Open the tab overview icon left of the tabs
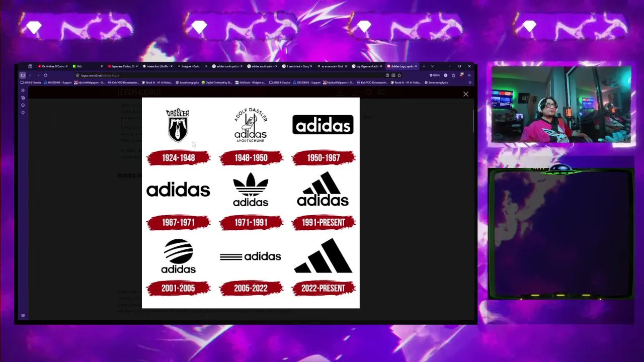Screen dimensions: 644x362 click(30, 66)
